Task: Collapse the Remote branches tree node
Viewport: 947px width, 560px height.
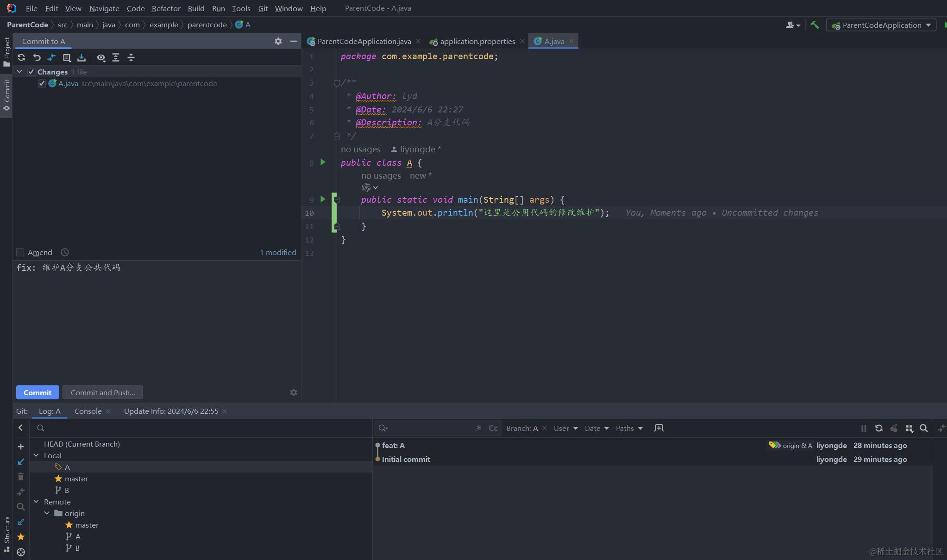Action: tap(36, 502)
